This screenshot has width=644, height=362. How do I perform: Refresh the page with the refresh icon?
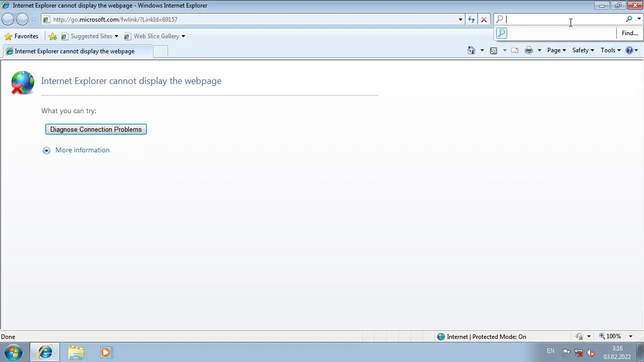click(x=471, y=20)
